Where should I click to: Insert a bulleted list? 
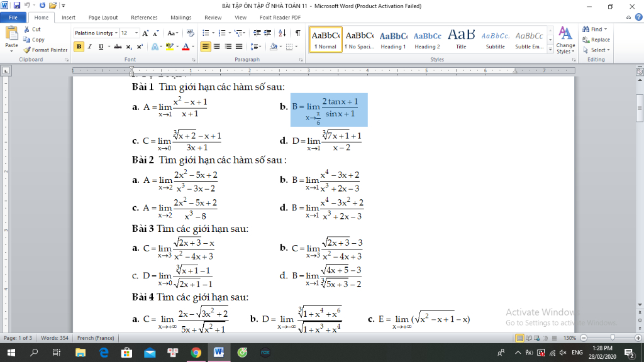point(206,33)
